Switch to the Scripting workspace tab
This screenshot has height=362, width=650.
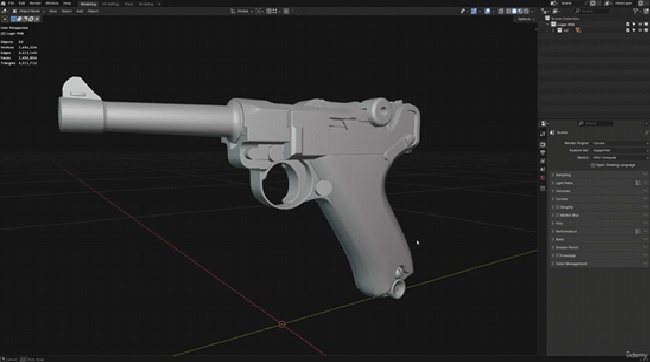tap(146, 4)
